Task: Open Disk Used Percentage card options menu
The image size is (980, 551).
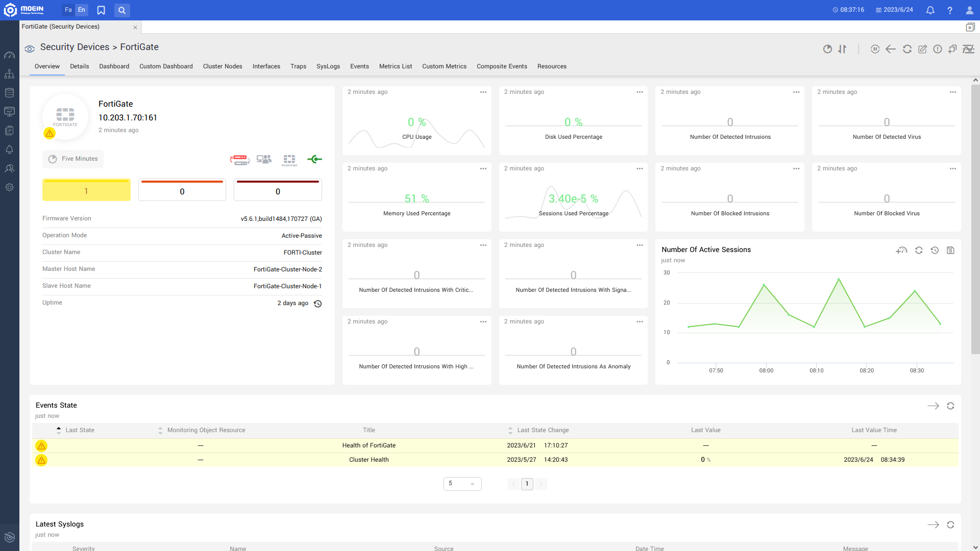Action: coord(640,92)
